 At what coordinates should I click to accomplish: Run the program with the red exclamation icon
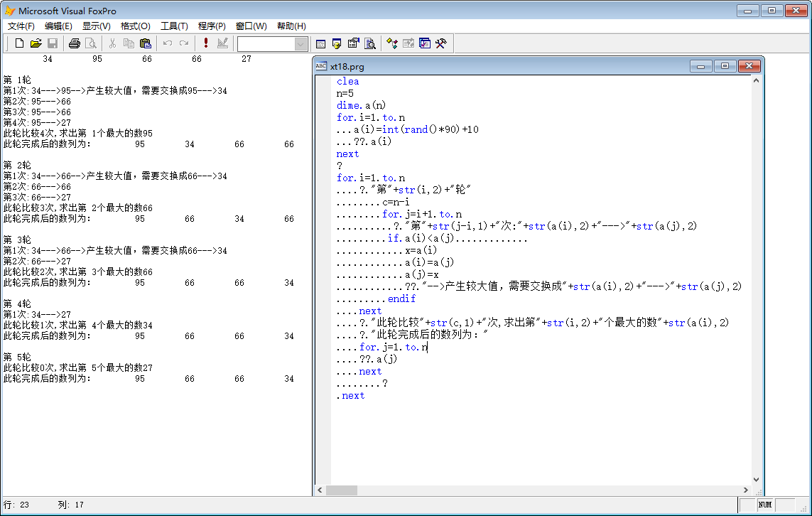pos(205,43)
